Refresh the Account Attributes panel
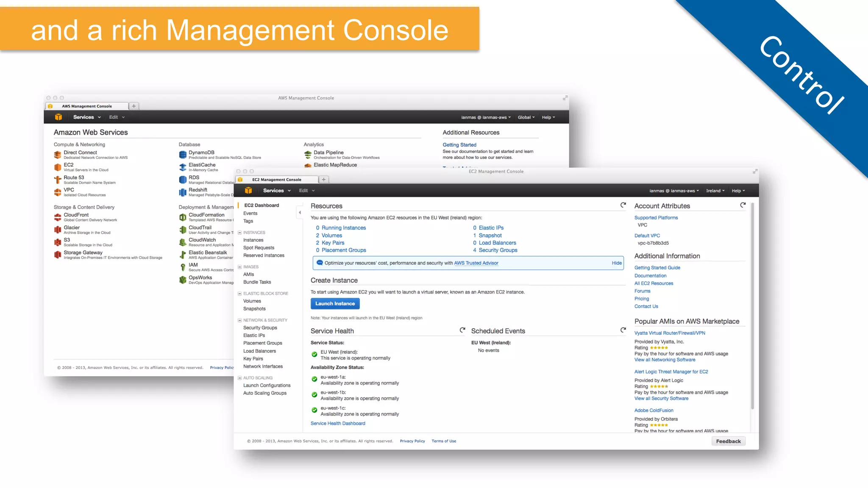This screenshot has width=868, height=488. click(743, 205)
